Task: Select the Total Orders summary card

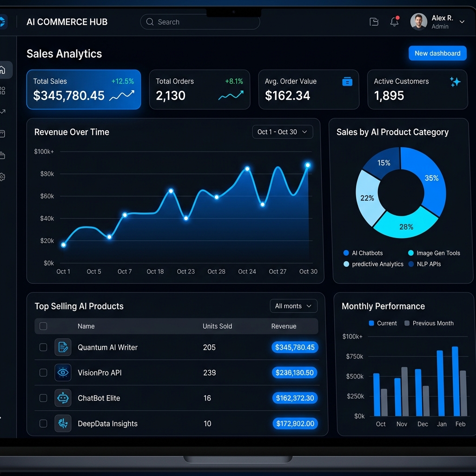Action: [x=199, y=89]
